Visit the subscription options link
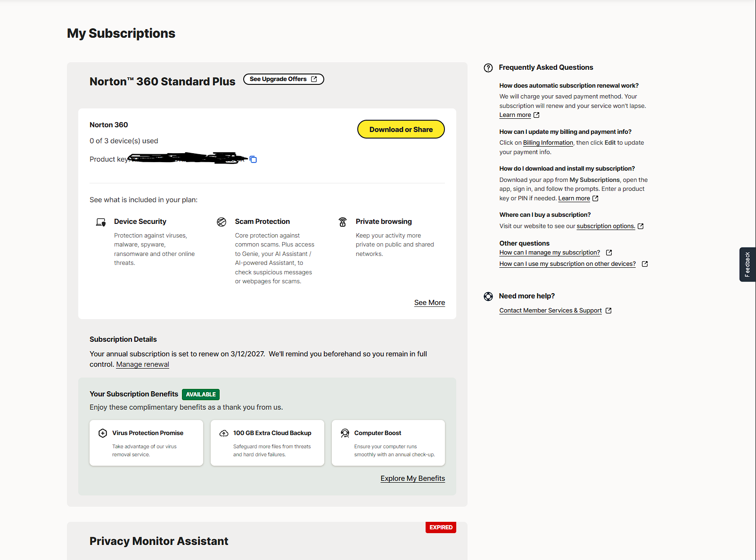The image size is (756, 560). 606,226
